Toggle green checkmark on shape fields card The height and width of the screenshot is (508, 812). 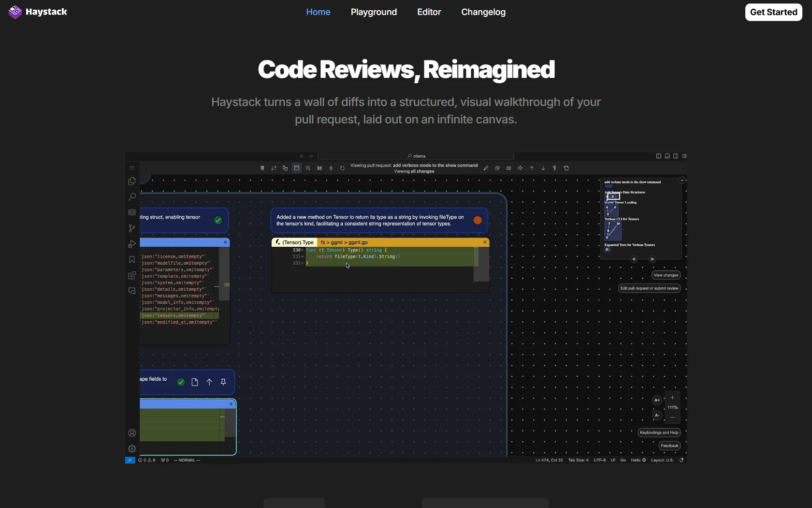[181, 382]
